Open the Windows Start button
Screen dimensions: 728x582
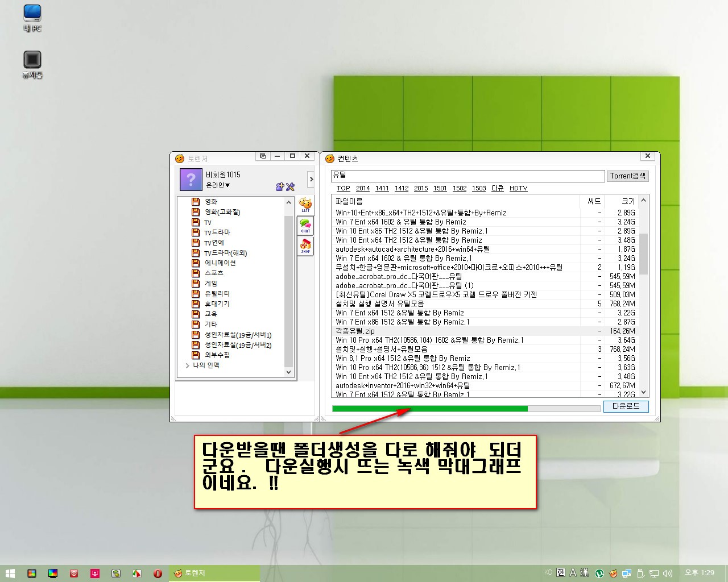coord(10,573)
